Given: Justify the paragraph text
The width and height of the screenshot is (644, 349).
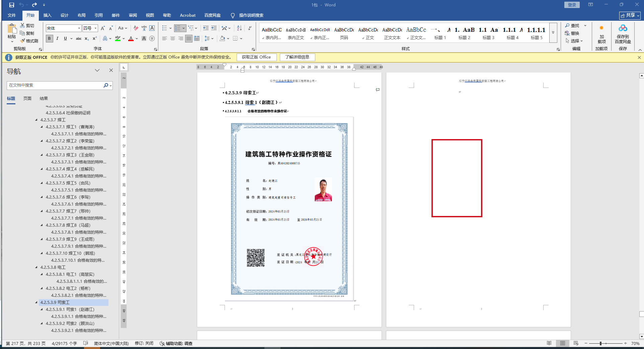Looking at the screenshot, I should click(189, 38).
